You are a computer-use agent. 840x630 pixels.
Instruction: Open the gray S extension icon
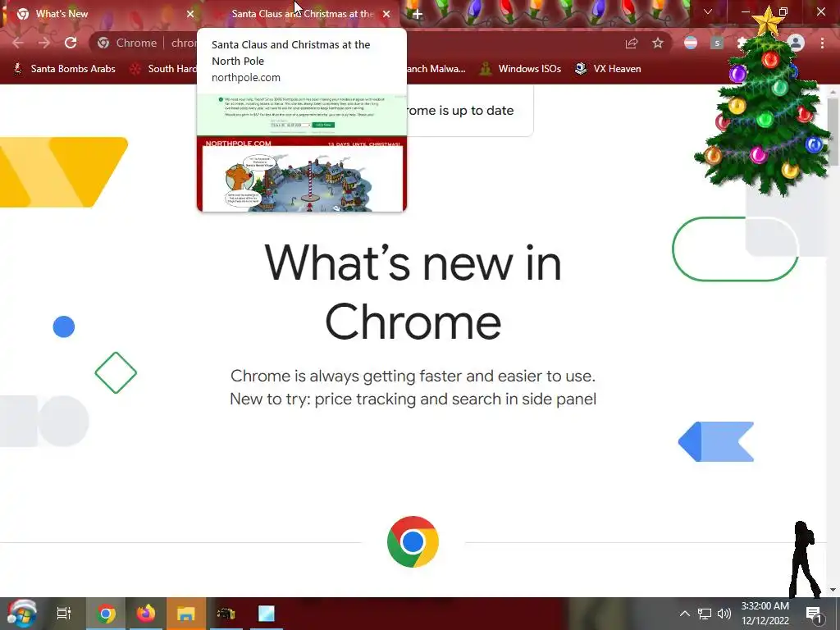[717, 43]
